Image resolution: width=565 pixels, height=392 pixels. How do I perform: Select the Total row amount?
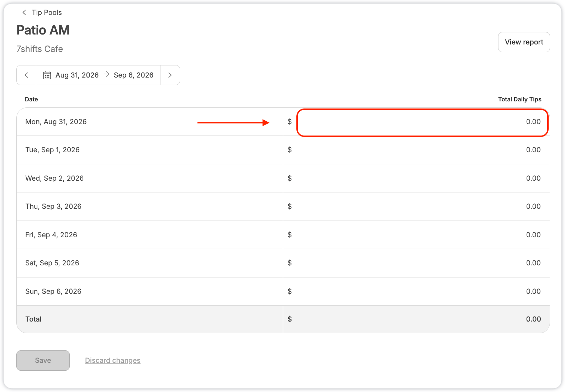pos(533,319)
